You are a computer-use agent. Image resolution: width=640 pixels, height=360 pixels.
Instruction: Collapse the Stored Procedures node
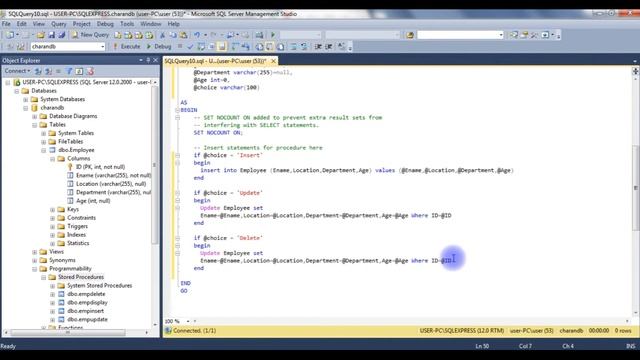click(44, 277)
